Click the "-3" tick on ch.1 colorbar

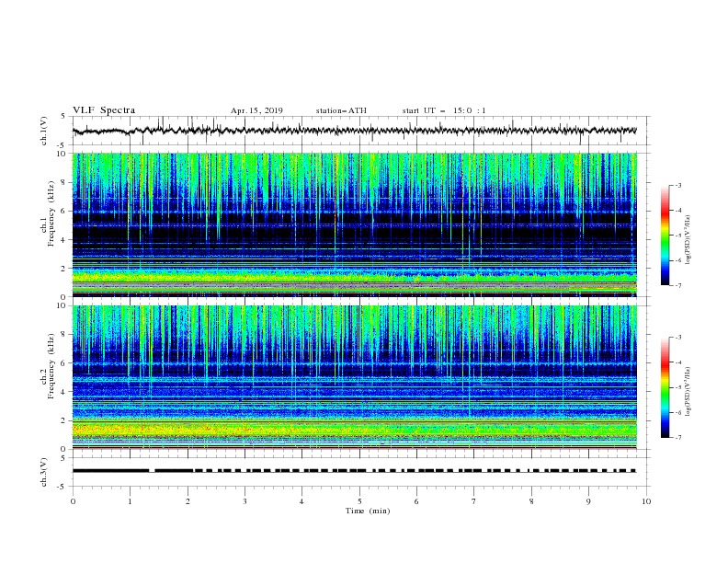tap(677, 185)
